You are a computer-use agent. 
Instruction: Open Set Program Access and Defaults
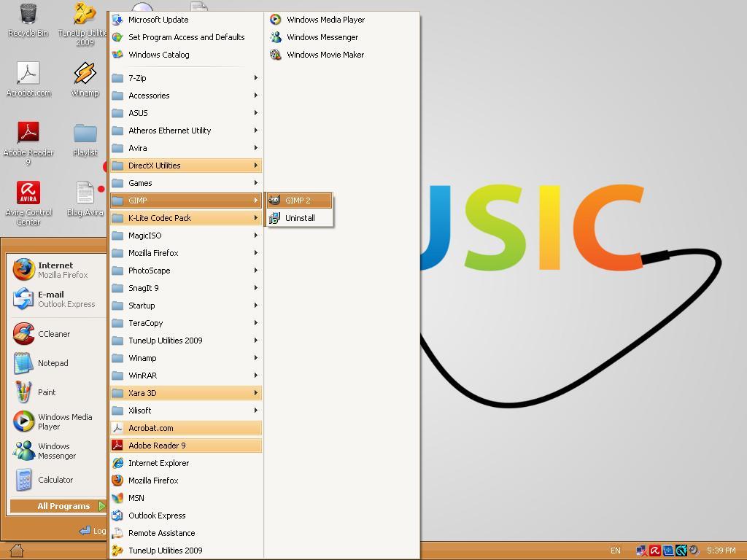[186, 37]
